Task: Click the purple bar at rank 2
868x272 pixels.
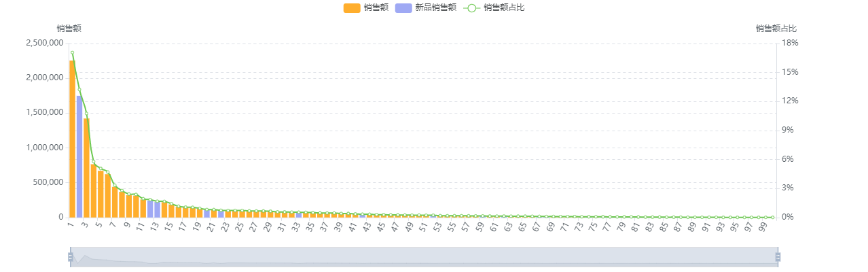Action: (79, 156)
